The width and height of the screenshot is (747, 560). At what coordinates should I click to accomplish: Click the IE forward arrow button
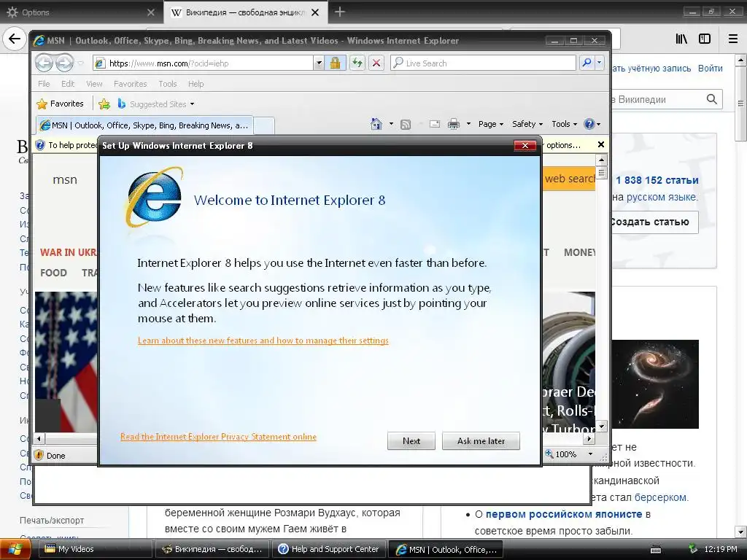pyautogui.click(x=65, y=63)
